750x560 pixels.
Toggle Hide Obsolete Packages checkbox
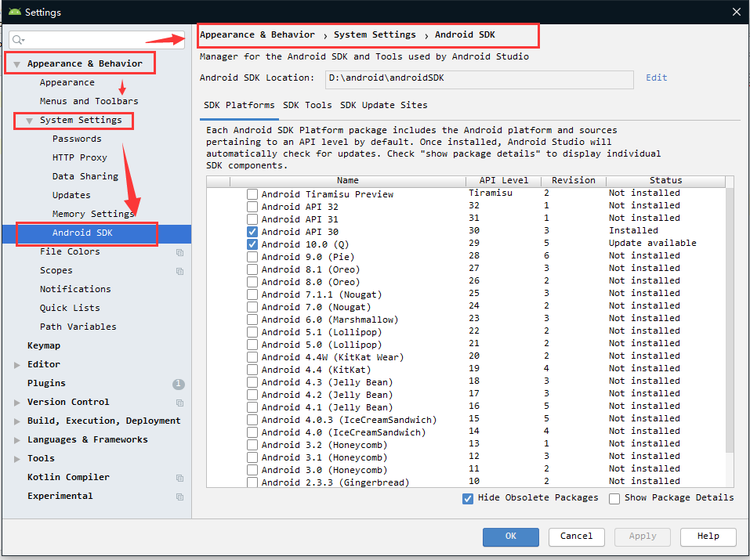coord(468,499)
